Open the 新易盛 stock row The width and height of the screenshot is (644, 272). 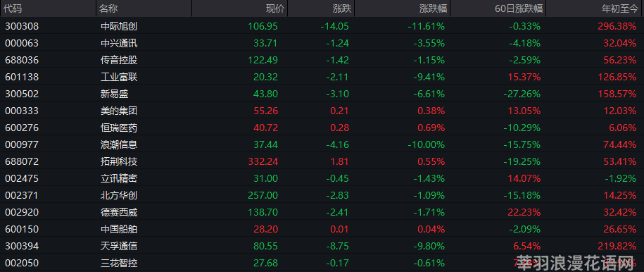pyautogui.click(x=322, y=94)
